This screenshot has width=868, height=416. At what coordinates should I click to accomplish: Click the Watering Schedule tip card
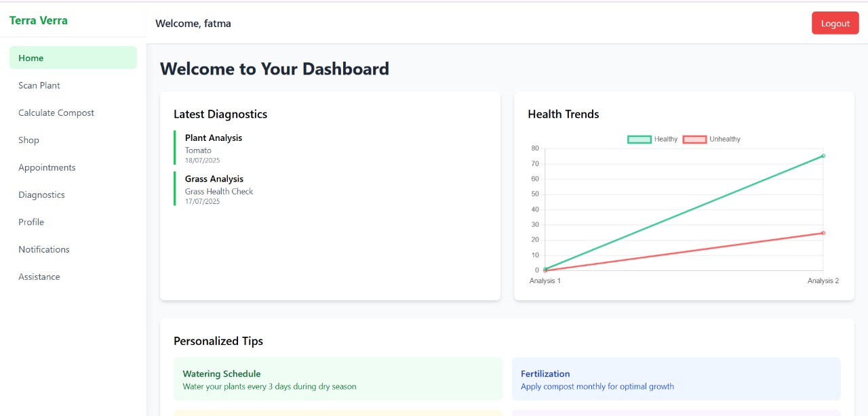(x=338, y=379)
